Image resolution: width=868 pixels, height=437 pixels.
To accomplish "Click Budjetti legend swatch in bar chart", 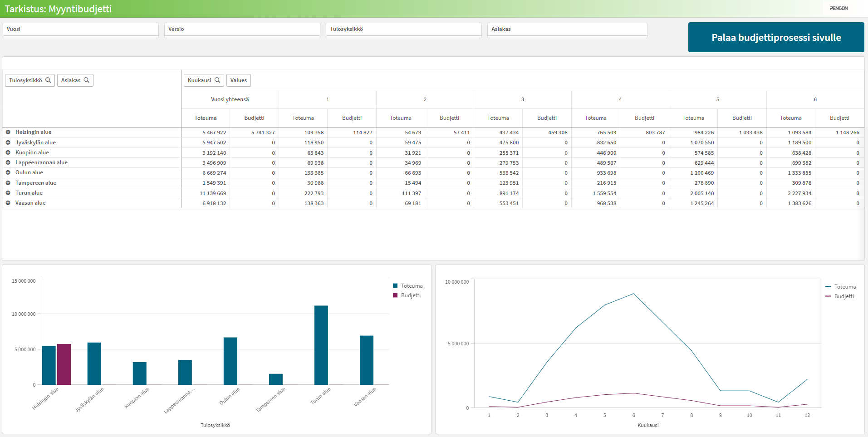I will tap(395, 295).
